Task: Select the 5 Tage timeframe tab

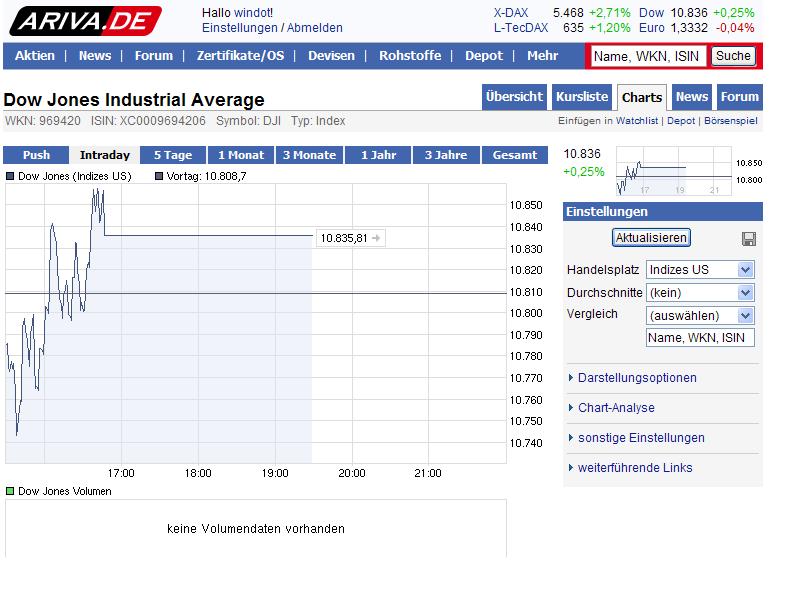Action: 172,155
